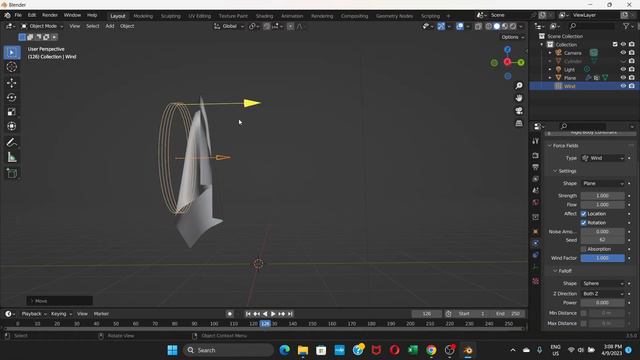
Task: Switch viewport to rendered shading
Action: tap(513, 26)
